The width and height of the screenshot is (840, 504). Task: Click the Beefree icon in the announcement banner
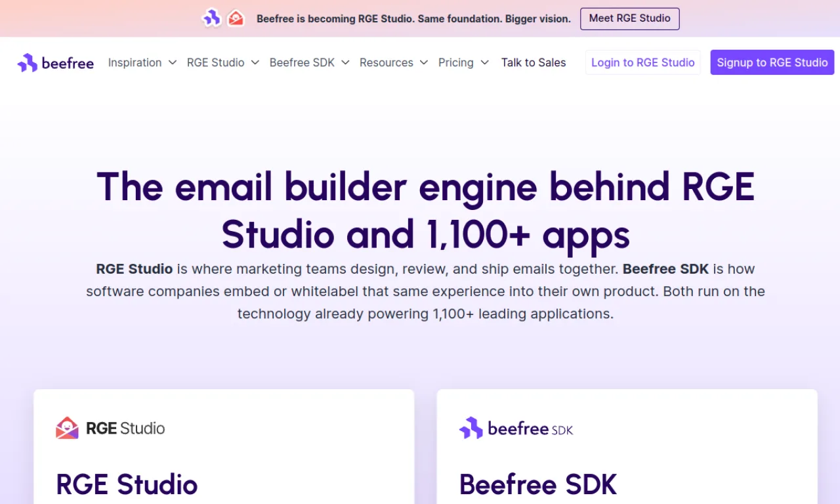(211, 18)
